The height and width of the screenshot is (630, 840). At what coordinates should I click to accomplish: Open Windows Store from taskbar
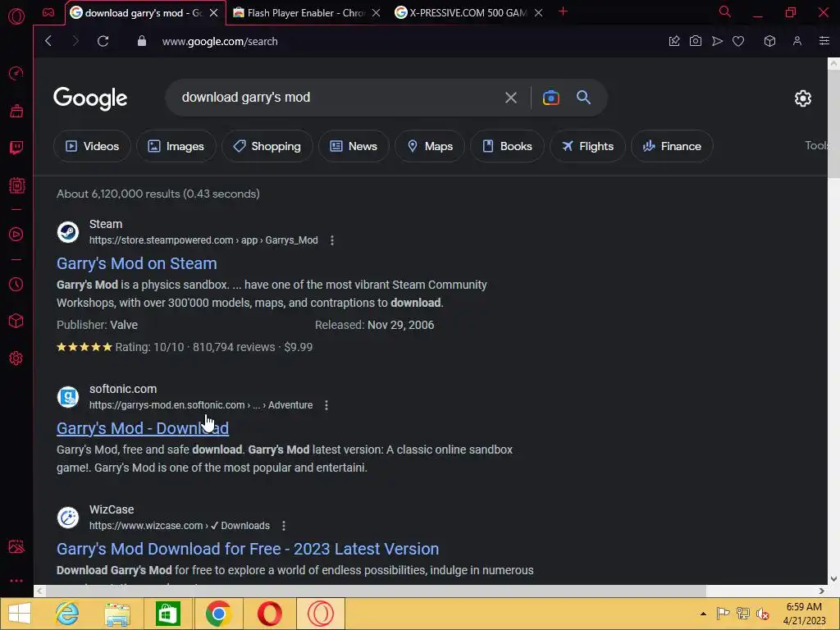pos(167,614)
